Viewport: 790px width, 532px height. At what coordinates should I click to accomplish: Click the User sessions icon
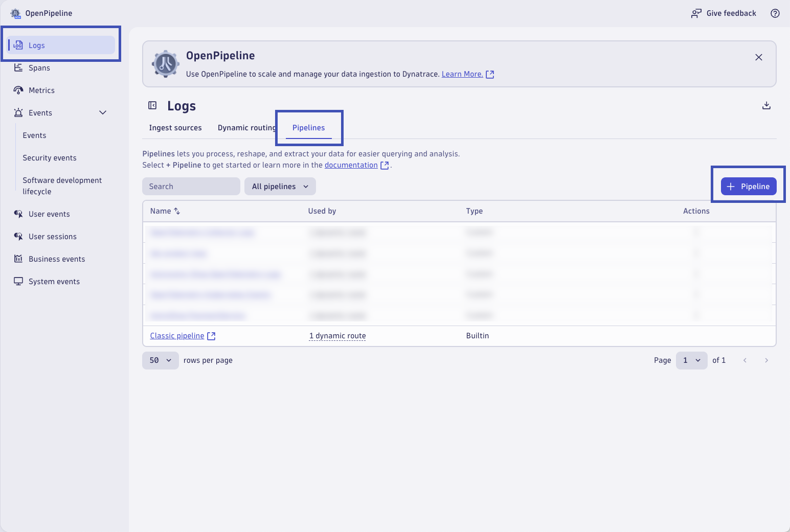(x=18, y=236)
